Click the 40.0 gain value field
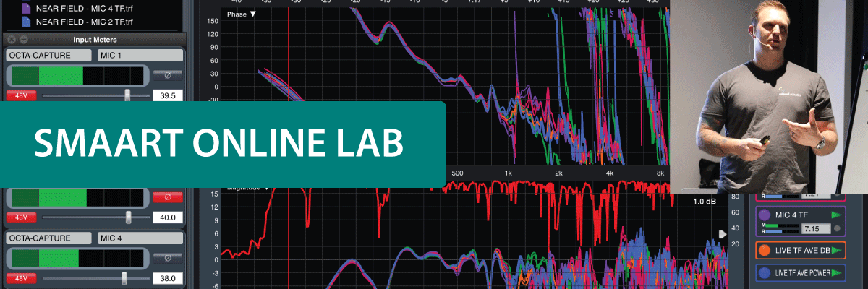Screen dimensions: 868x289 [x=167, y=217]
